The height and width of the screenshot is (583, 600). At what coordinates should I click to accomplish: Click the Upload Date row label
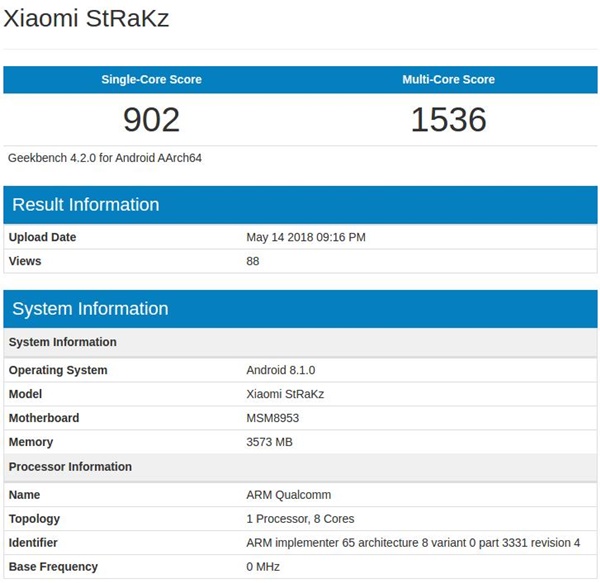click(x=42, y=238)
